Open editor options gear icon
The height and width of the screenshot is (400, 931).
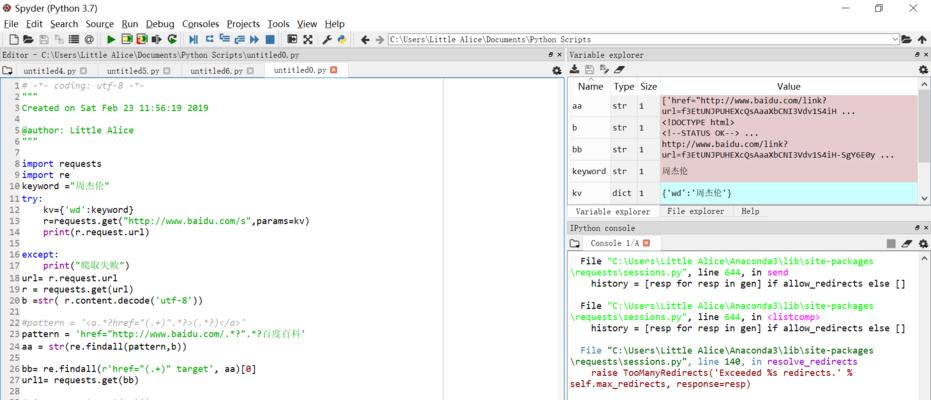(x=556, y=70)
